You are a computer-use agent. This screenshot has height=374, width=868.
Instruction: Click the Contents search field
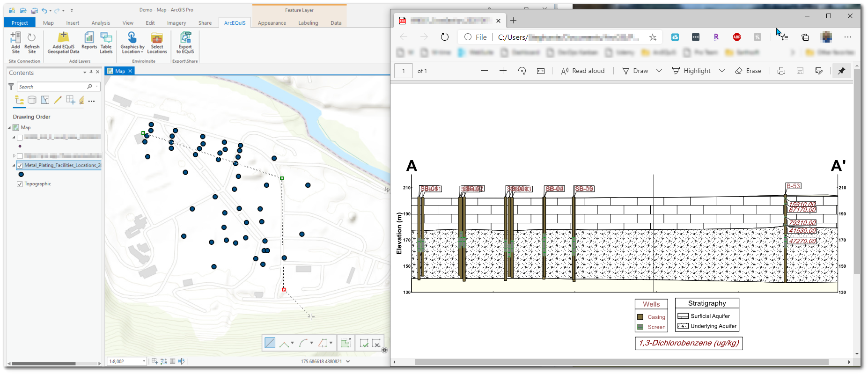[51, 87]
